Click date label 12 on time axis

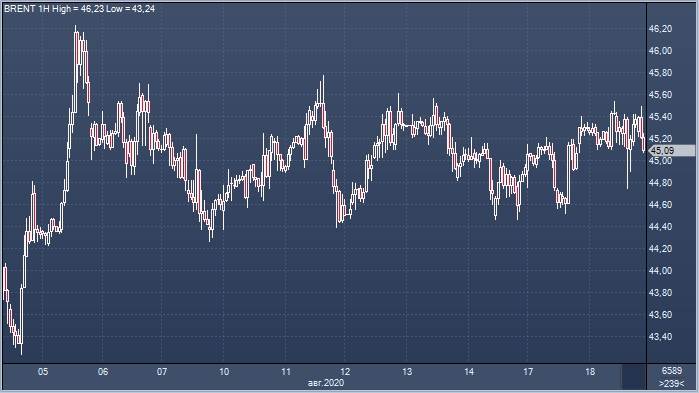pos(345,372)
